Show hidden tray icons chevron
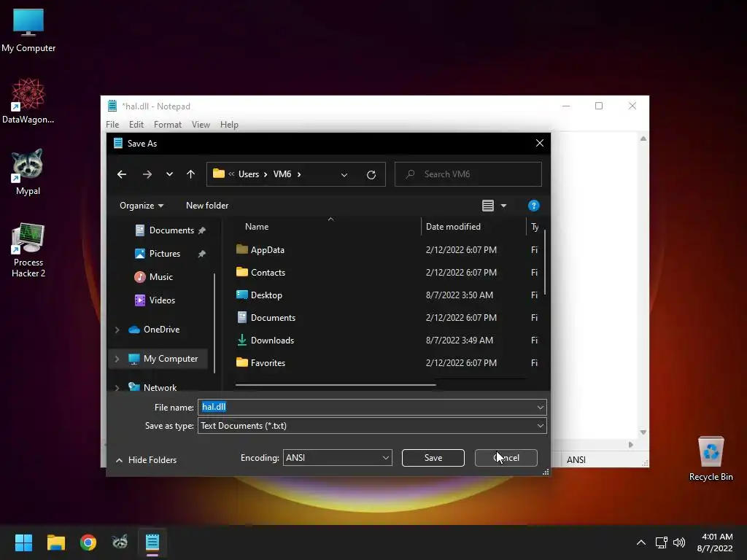This screenshot has height=560, width=747. coord(641,542)
